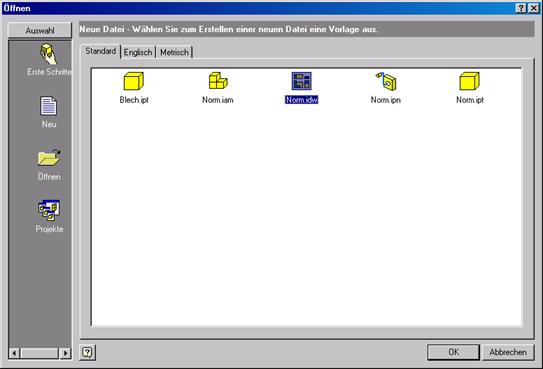
Task: Click the Blech.ipt file name label
Action: coord(134,100)
